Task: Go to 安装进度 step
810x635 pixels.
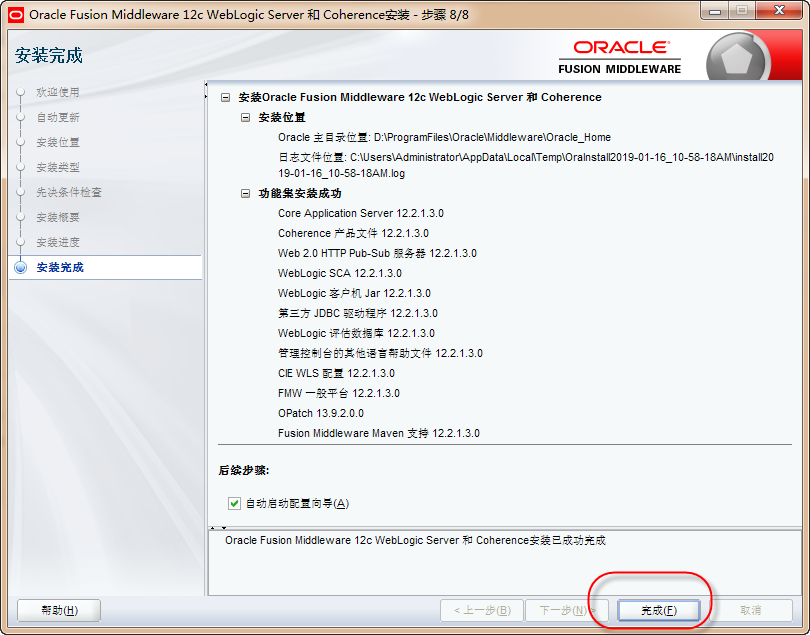Action: point(58,242)
